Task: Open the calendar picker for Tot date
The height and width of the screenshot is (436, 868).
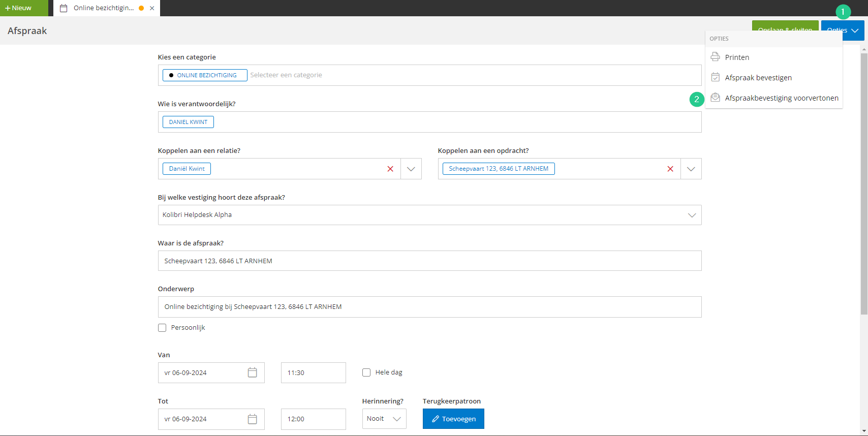Action: pos(252,419)
